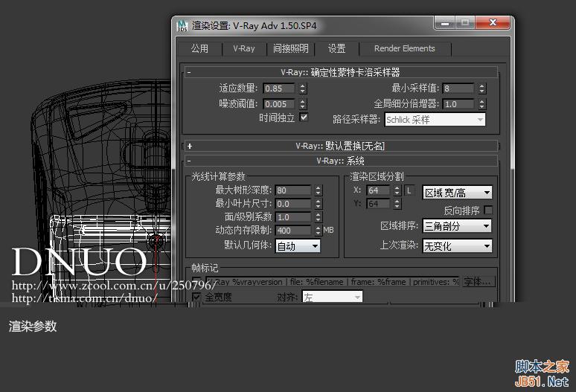
Task: Click the 全局细分倍增器 input field
Action: pos(458,104)
